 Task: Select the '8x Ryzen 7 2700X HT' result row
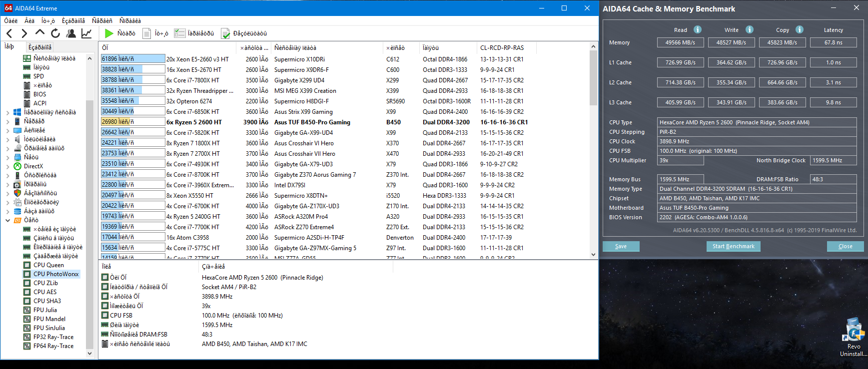coord(318,153)
